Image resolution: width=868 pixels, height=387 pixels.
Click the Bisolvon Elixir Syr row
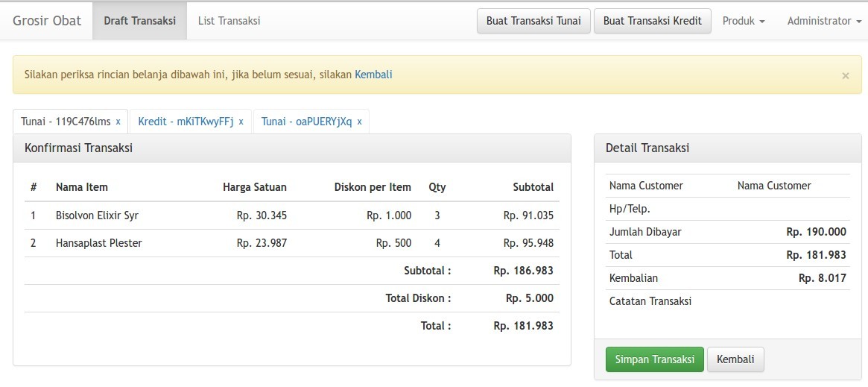pyautogui.click(x=97, y=215)
